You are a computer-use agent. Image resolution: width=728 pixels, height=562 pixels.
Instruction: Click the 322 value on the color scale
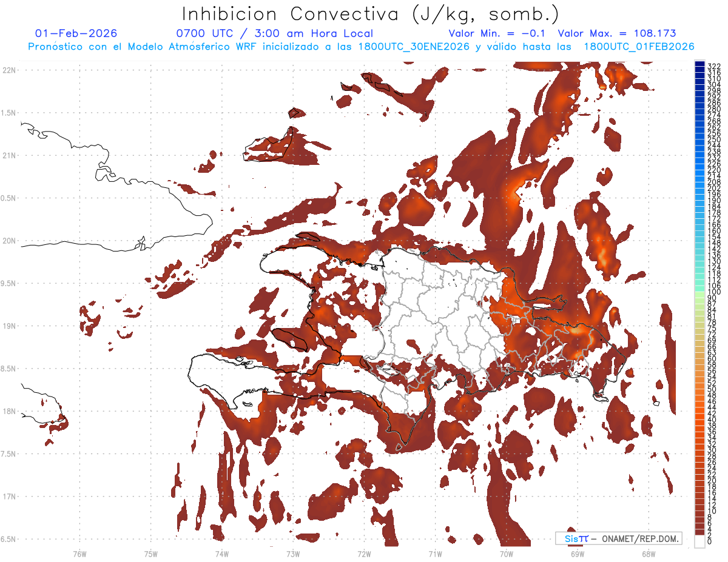(713, 65)
